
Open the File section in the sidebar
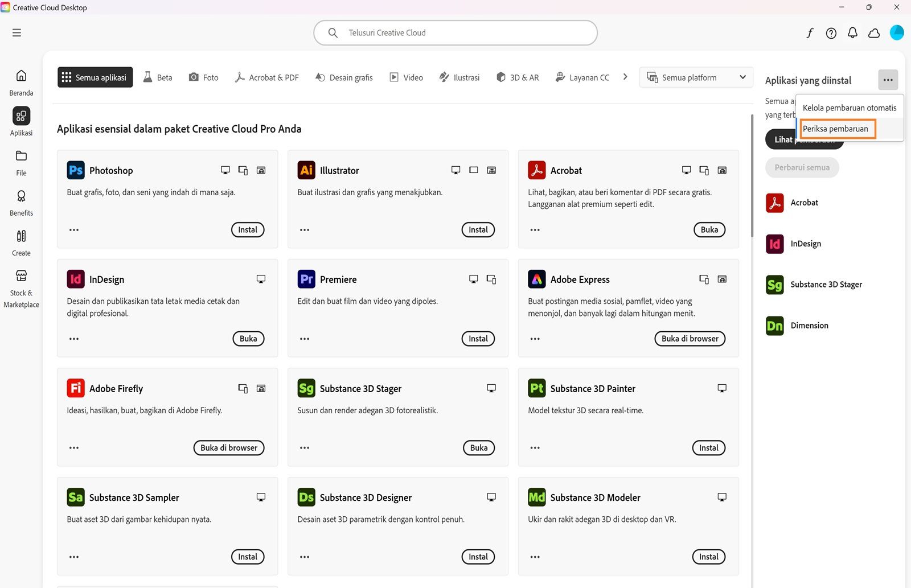tap(21, 162)
